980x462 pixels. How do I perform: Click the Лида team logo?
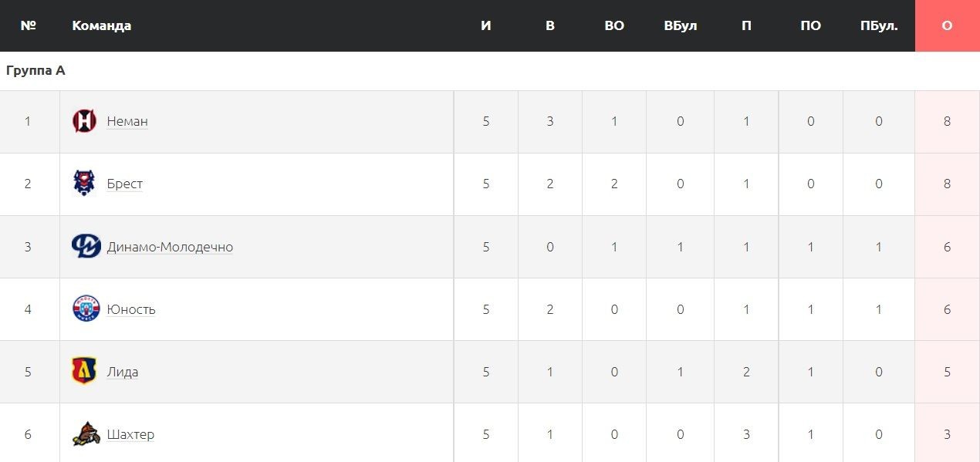tap(84, 371)
